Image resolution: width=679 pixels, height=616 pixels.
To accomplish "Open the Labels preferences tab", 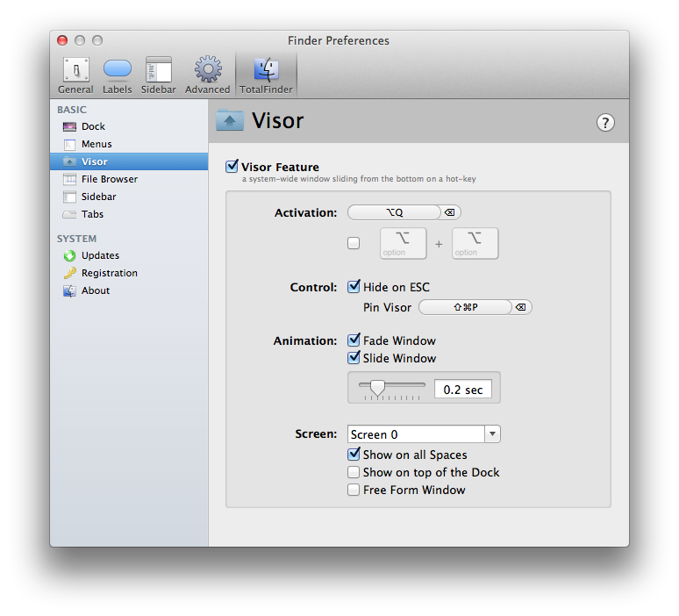I will [x=117, y=75].
